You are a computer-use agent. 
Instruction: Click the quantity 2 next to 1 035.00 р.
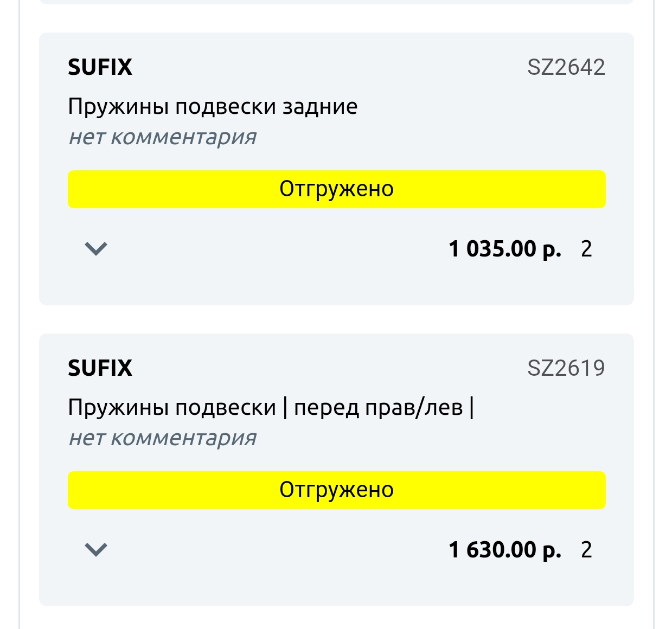[586, 248]
